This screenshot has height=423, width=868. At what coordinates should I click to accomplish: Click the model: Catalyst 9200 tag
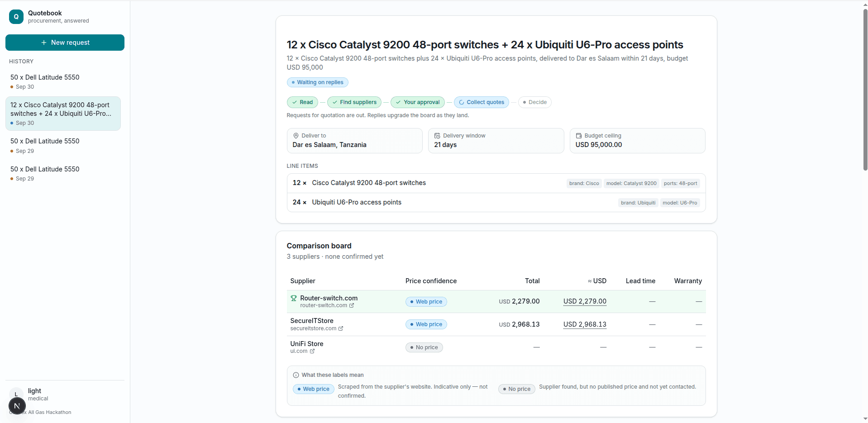[x=631, y=183]
